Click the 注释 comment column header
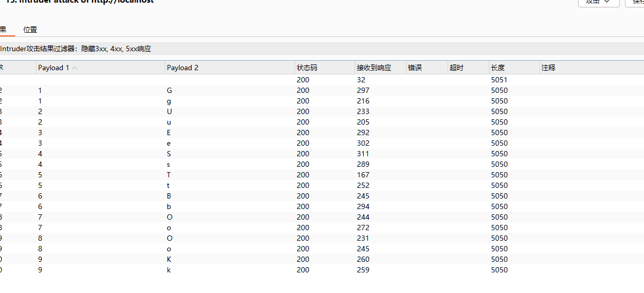644x293 pixels. (548, 68)
